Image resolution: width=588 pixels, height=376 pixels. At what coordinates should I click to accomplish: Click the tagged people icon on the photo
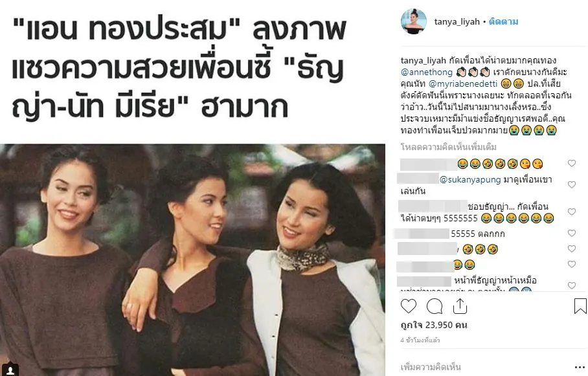[10, 370]
